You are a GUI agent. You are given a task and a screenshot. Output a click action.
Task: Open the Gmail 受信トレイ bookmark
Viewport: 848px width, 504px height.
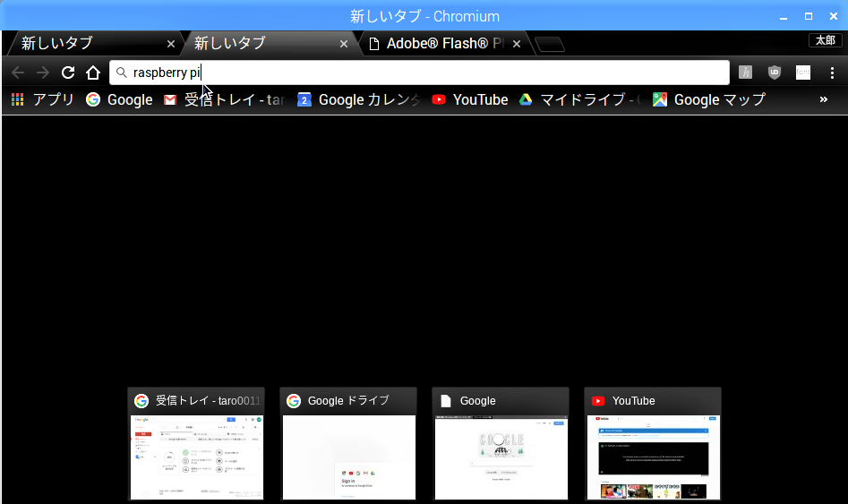(225, 99)
